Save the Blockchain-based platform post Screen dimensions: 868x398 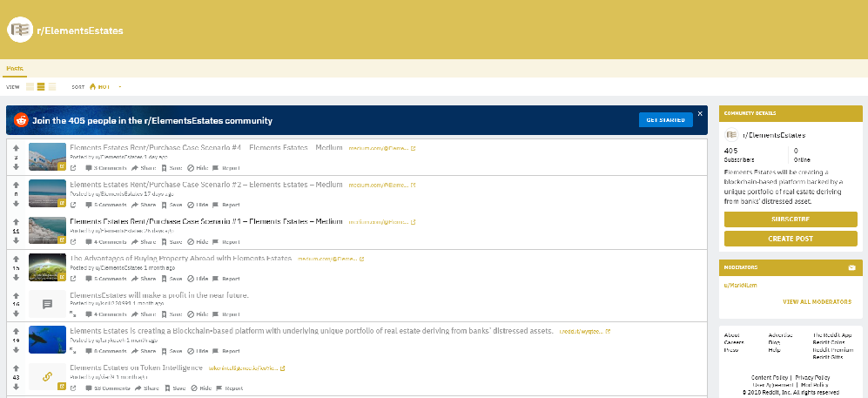coord(172,351)
